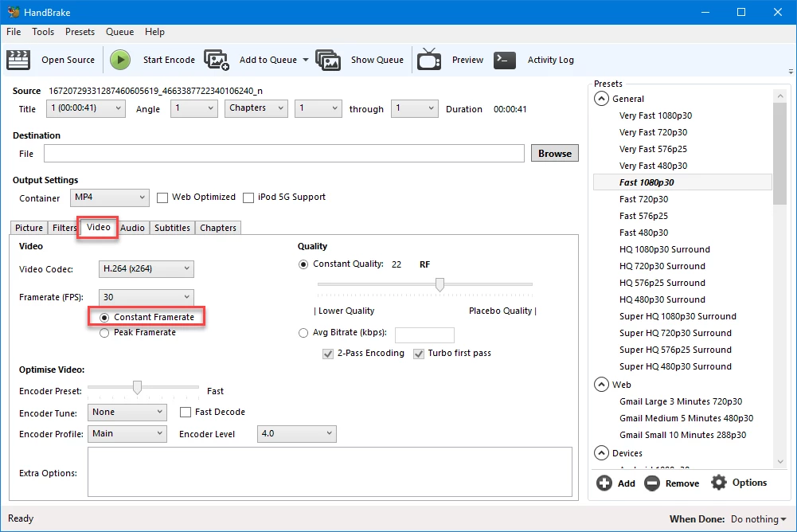Select the Constant Framerate radio button

[104, 318]
